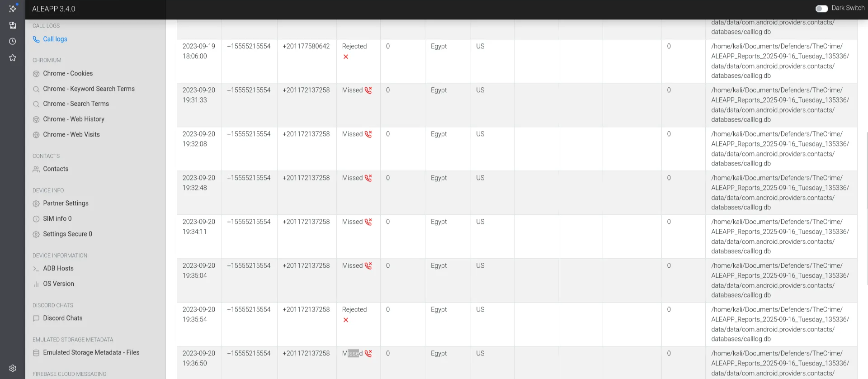Open OS Version report
Viewport: 868px width, 379px height.
coord(58,284)
